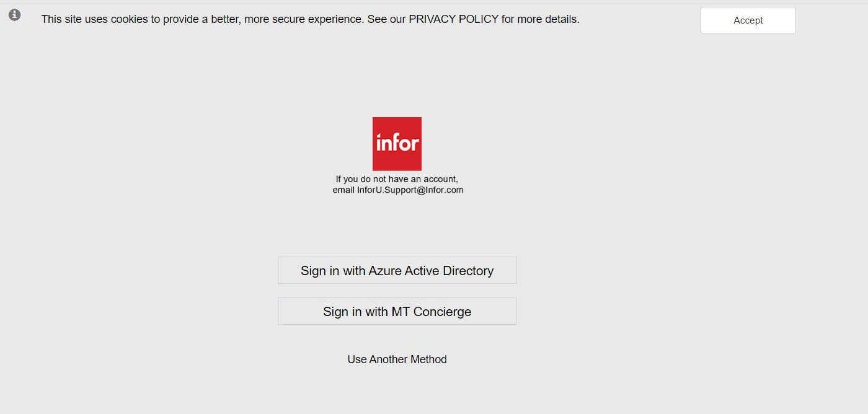
Task: Click the support email below the logo
Action: coord(410,190)
